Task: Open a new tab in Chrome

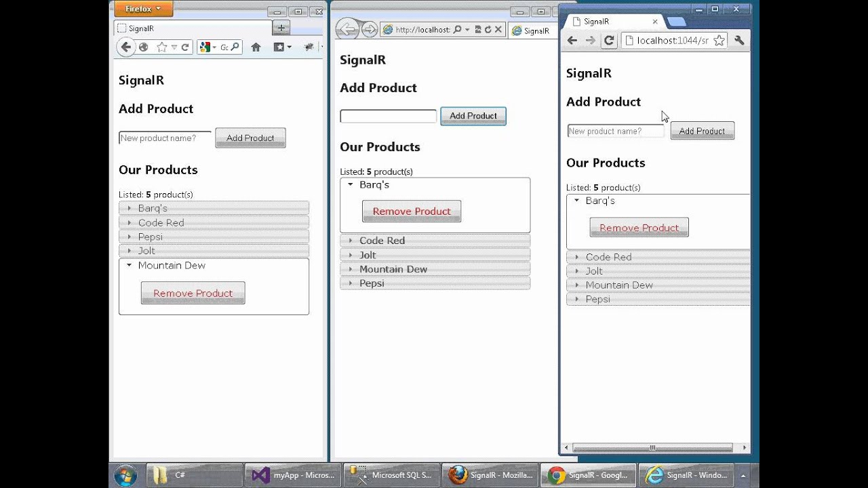Action: click(x=676, y=22)
